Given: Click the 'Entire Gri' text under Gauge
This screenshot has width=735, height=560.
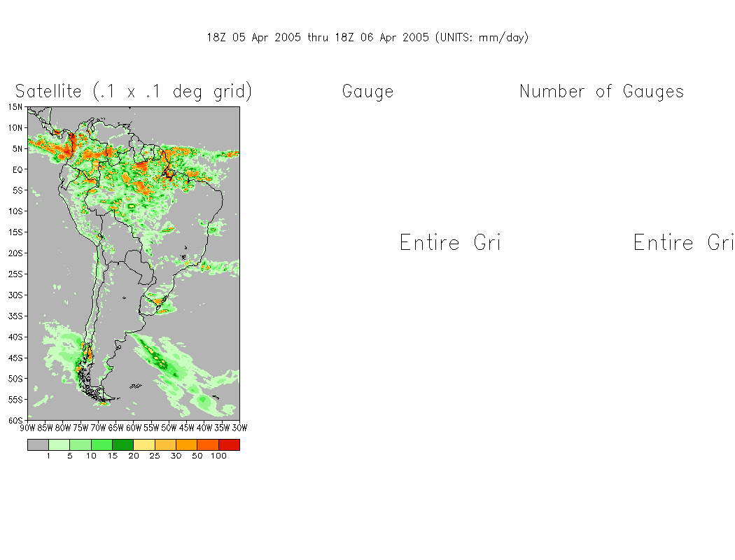Looking at the screenshot, I should point(451,243).
